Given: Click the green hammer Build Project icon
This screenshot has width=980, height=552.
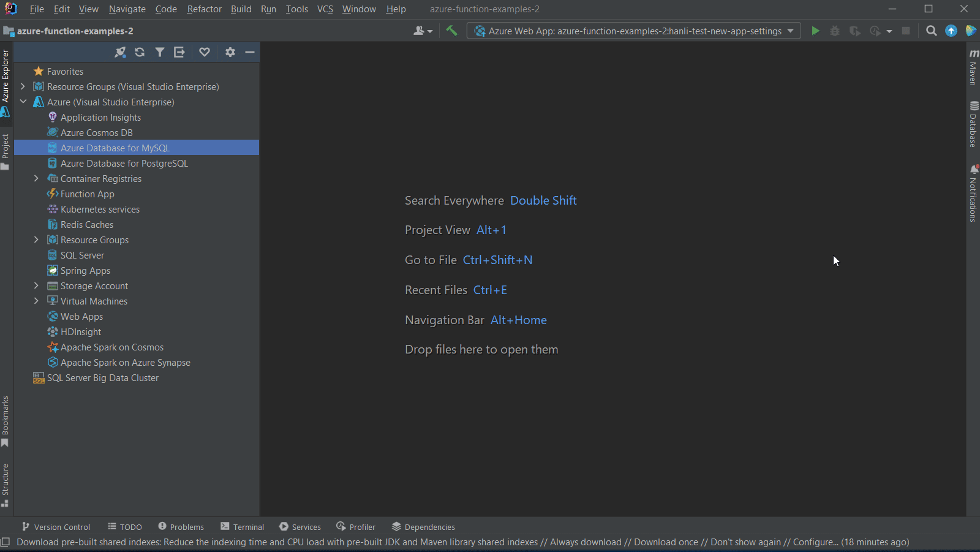Looking at the screenshot, I should pos(451,31).
